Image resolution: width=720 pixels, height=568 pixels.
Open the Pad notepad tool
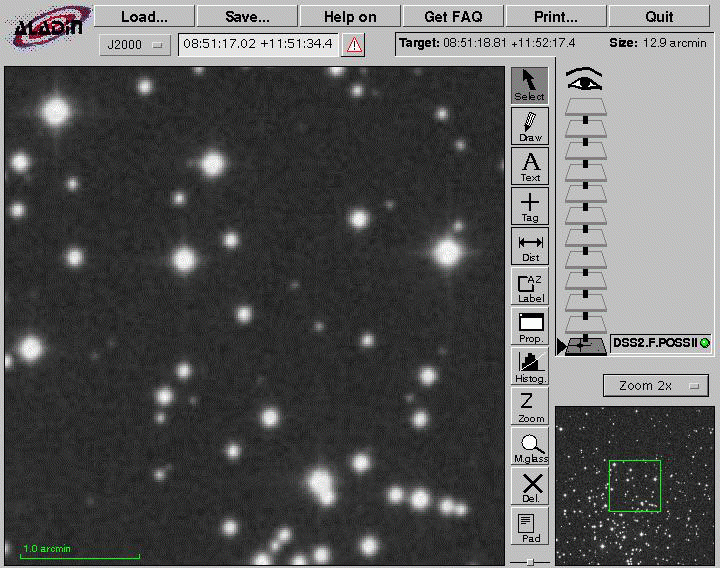click(530, 526)
